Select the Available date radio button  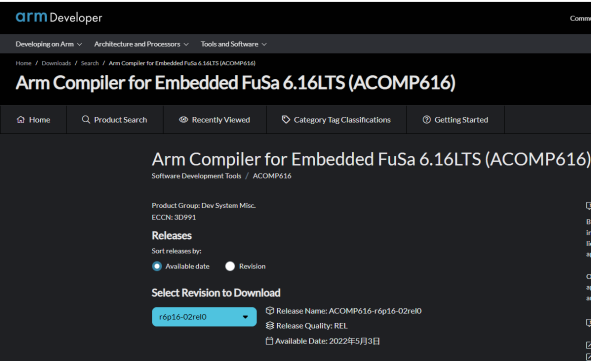coord(157,266)
